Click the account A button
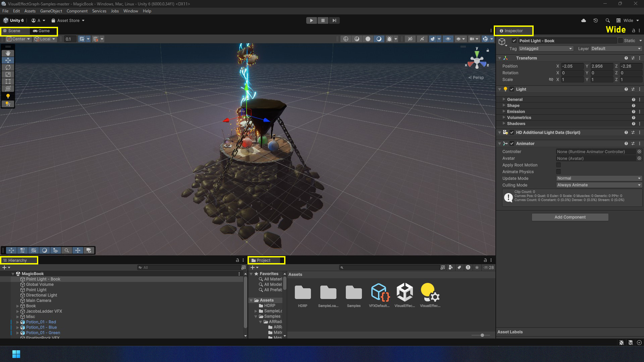The height and width of the screenshot is (362, 644). (x=38, y=20)
